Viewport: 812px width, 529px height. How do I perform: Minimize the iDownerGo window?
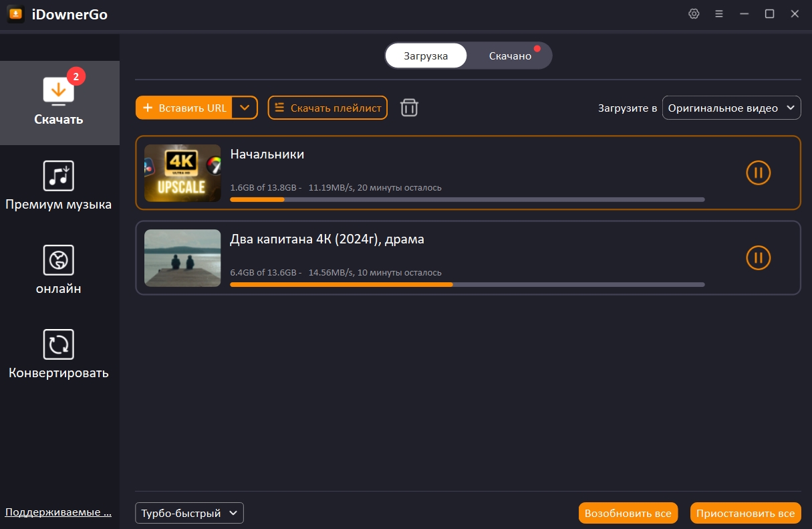pyautogui.click(x=744, y=14)
